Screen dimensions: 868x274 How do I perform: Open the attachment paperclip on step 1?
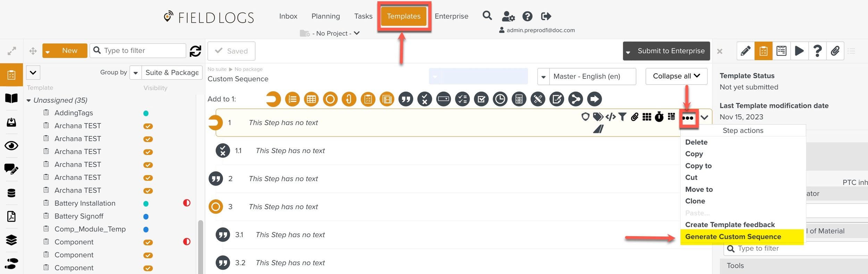pos(634,117)
